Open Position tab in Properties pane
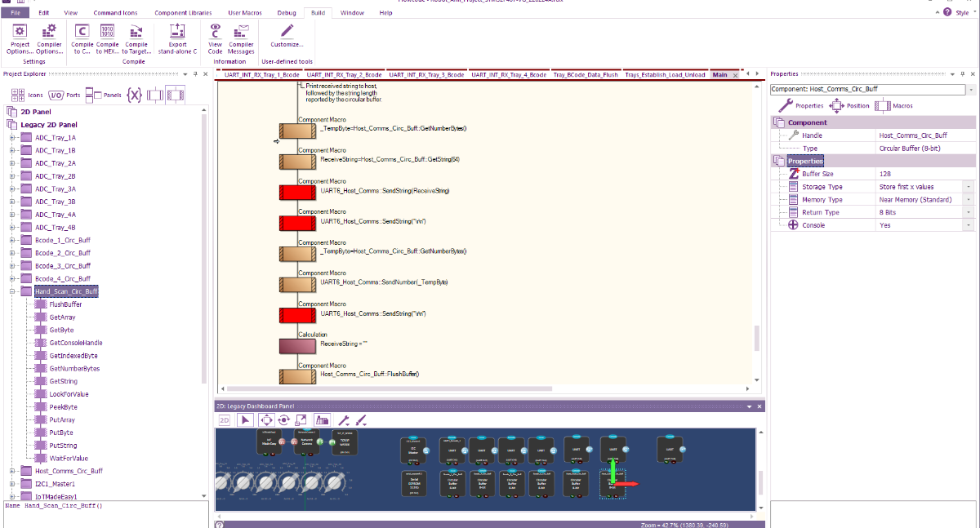 [849, 105]
